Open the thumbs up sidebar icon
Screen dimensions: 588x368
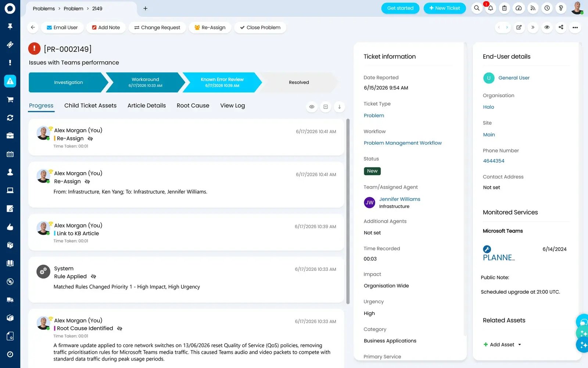pyautogui.click(x=10, y=227)
